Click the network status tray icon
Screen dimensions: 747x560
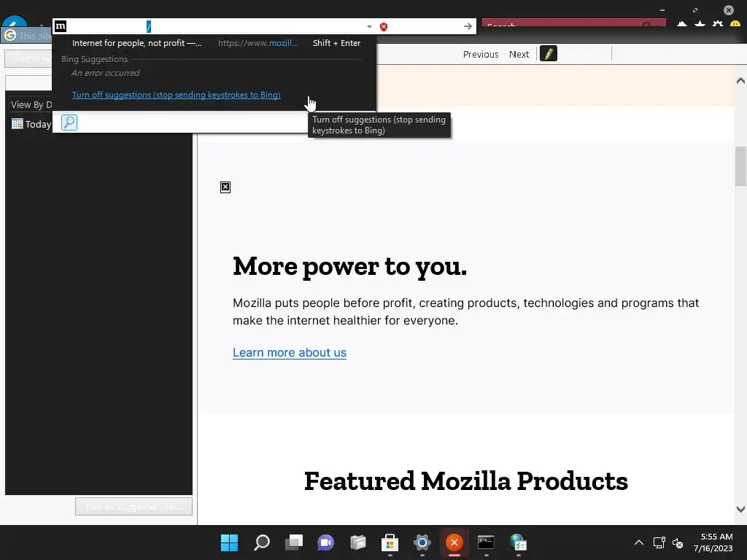[x=659, y=542]
